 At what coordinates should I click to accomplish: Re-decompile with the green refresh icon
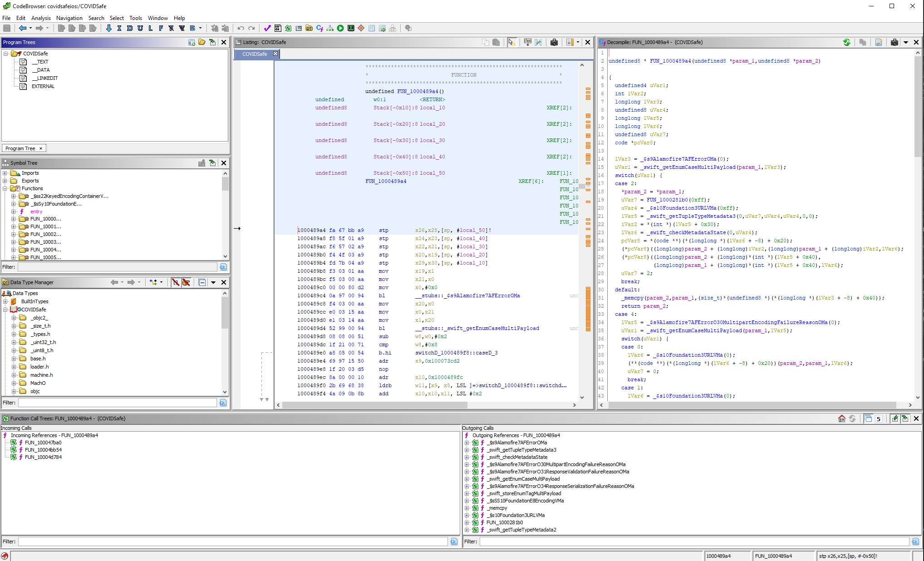tap(847, 42)
